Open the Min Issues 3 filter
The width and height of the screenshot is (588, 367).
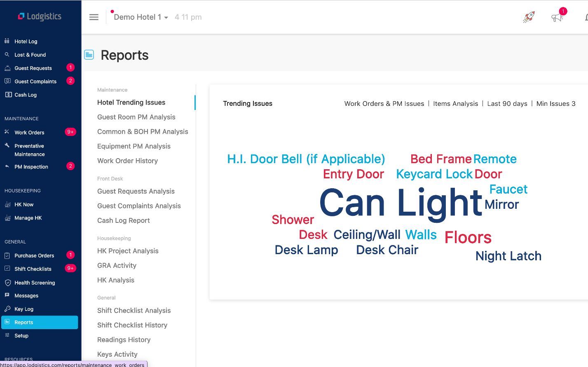[556, 104]
